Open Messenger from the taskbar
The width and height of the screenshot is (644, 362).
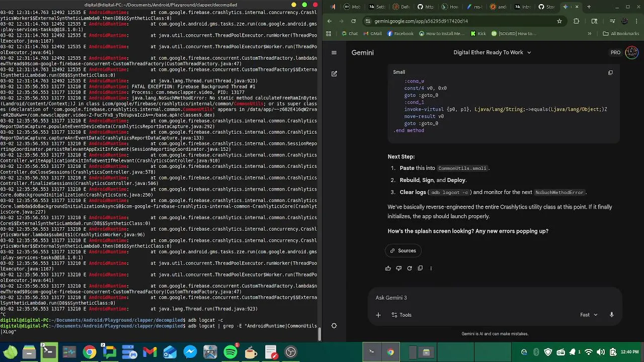(190, 352)
